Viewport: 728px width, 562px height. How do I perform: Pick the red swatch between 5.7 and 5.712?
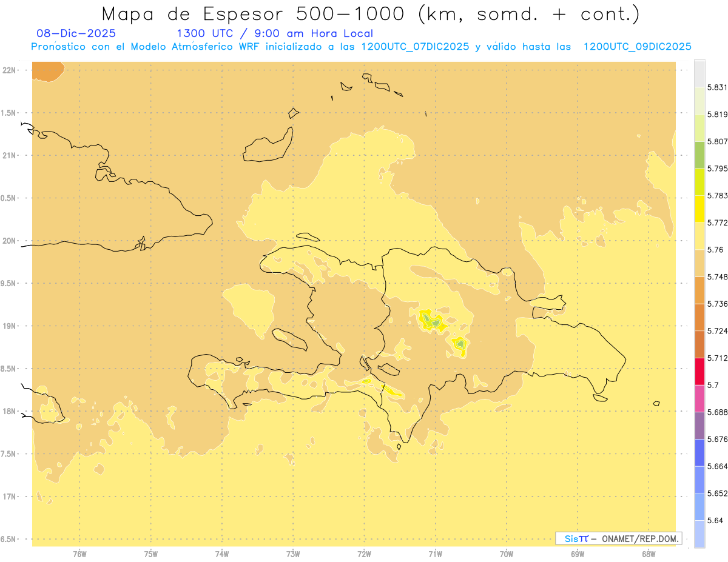click(699, 372)
